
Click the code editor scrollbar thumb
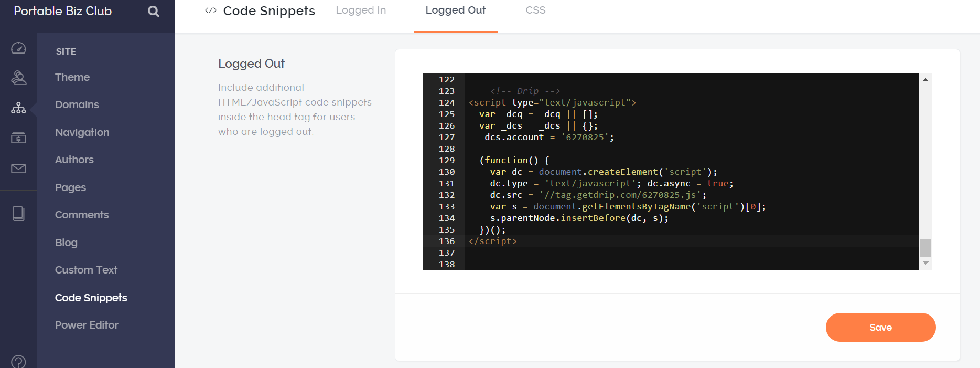click(x=925, y=248)
